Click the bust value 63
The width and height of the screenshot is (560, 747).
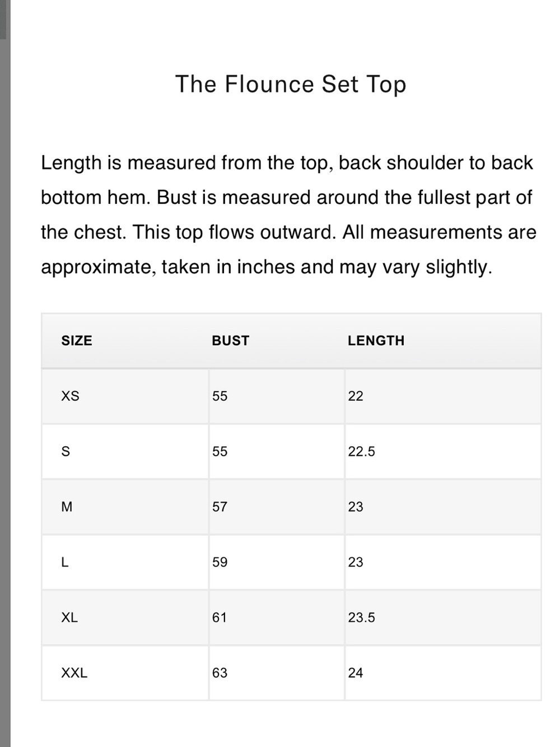click(220, 673)
